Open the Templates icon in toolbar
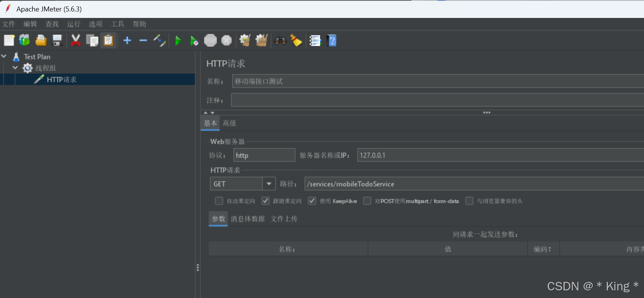This screenshot has width=644, height=298. [24, 40]
